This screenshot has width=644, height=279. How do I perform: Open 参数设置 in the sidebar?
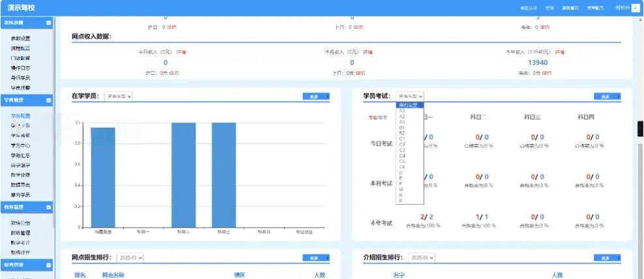point(21,38)
